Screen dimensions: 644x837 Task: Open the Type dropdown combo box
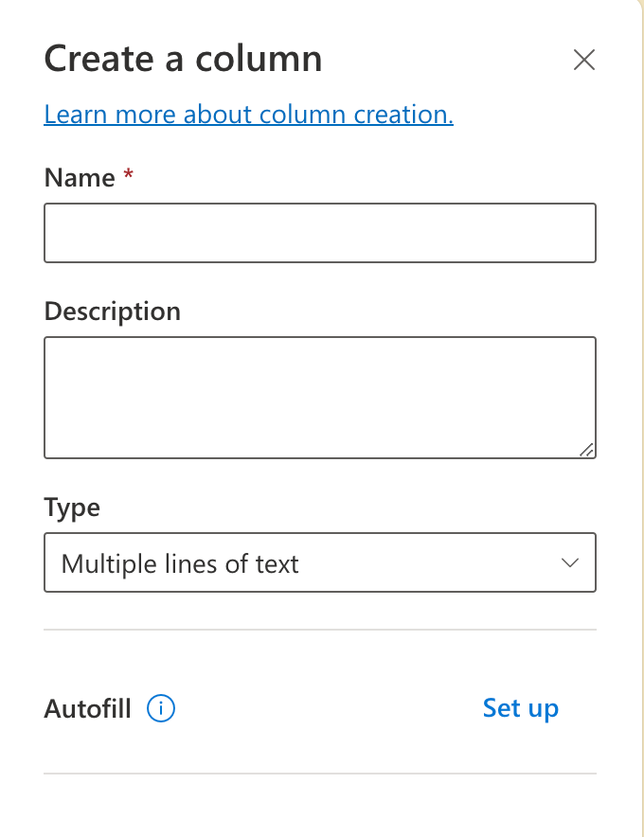319,563
